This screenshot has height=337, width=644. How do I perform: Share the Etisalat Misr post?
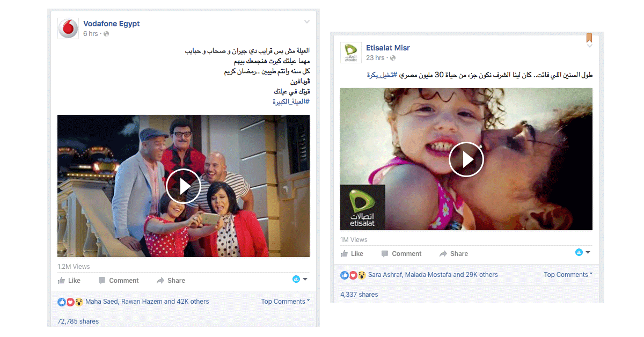coord(453,254)
